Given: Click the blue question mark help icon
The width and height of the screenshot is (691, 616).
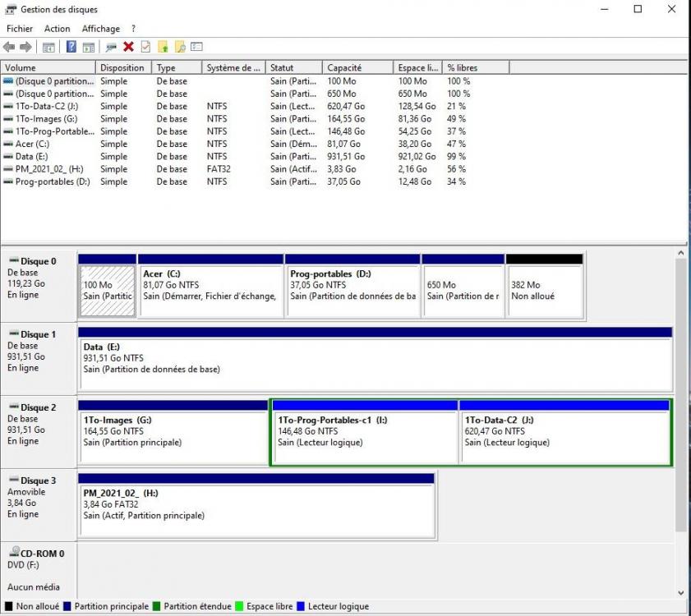Looking at the screenshot, I should tap(71, 47).
